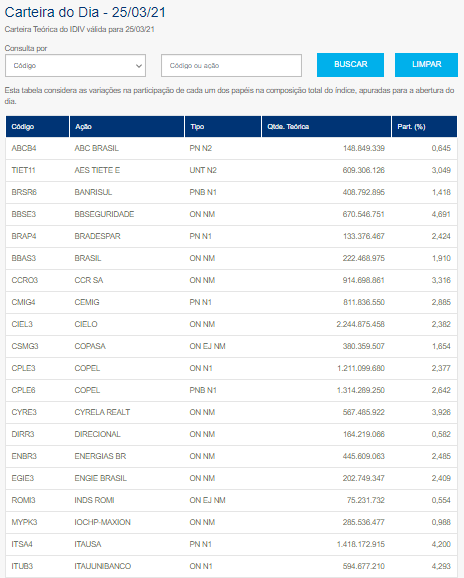This screenshot has width=464, height=578.
Task: Click the COPASA stock name
Action: click(90, 346)
